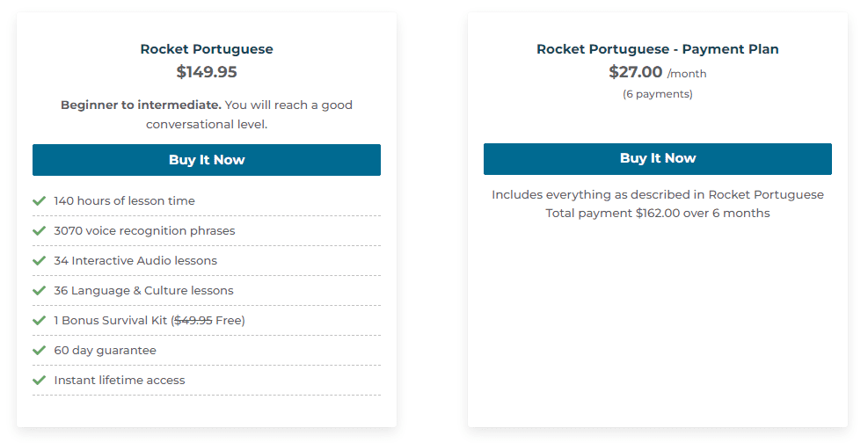This screenshot has height=443, width=868.
Task: Click the Total payment $162.00 over 6 months text
Action: point(657,214)
